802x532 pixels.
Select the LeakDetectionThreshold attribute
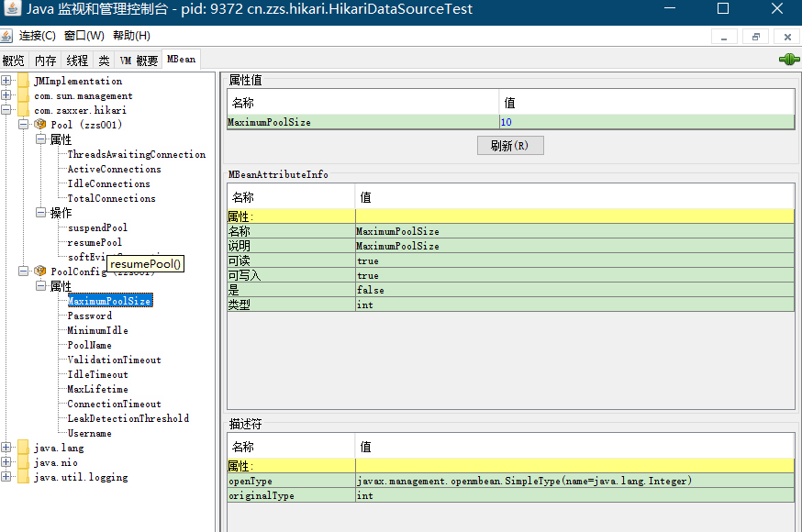tap(128, 418)
